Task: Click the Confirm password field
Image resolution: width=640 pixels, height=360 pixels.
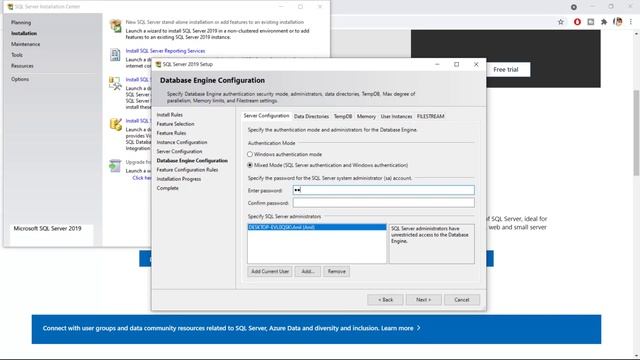Action: (383, 202)
